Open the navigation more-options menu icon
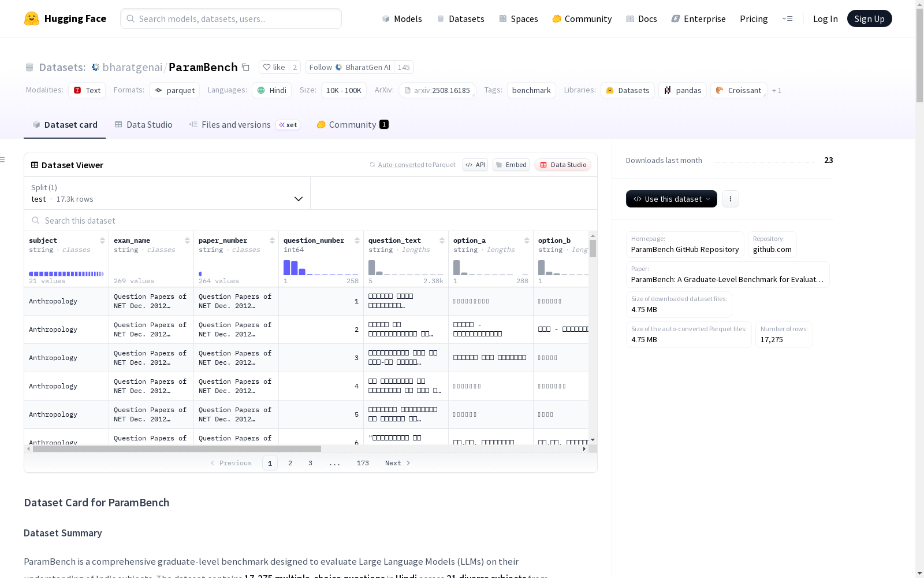Viewport: 924px width, 578px height. click(x=787, y=18)
